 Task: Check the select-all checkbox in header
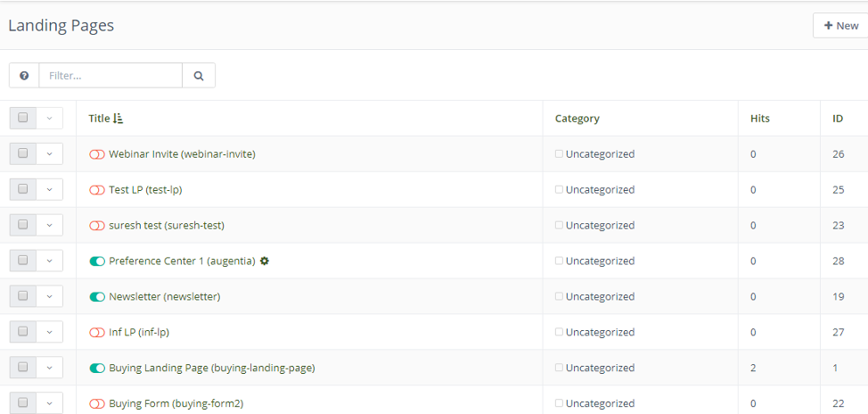pyautogui.click(x=23, y=118)
